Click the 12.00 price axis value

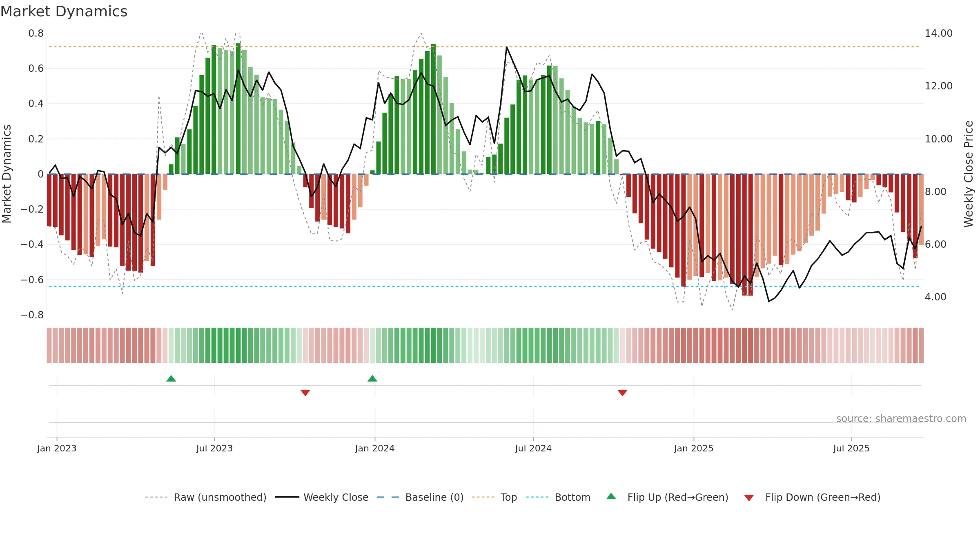click(x=938, y=86)
